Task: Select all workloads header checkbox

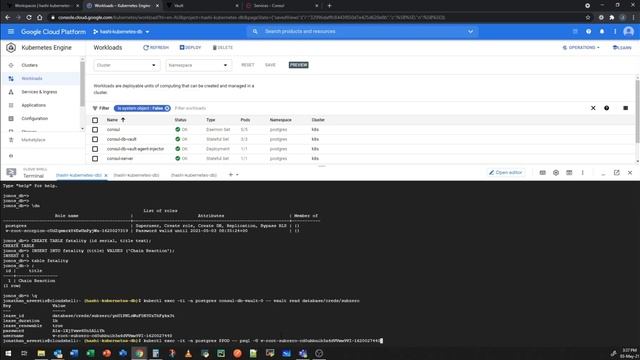Action: [x=95, y=120]
